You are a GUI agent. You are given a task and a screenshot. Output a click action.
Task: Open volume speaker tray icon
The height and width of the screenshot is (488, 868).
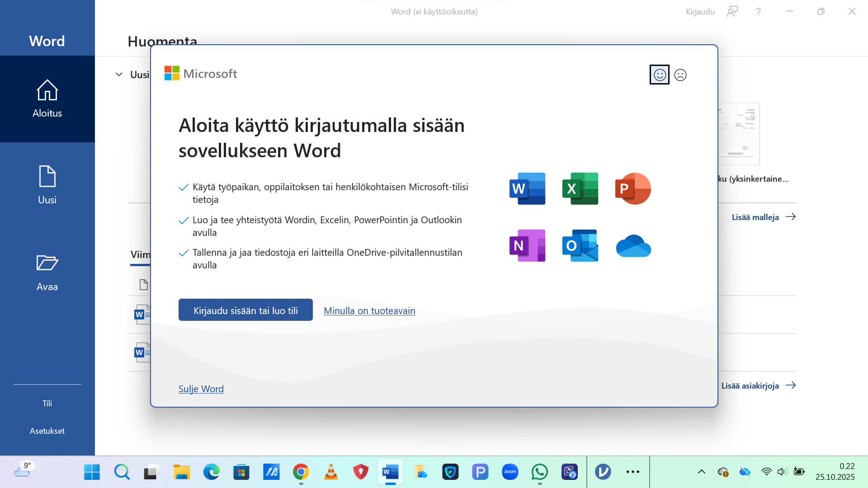782,472
